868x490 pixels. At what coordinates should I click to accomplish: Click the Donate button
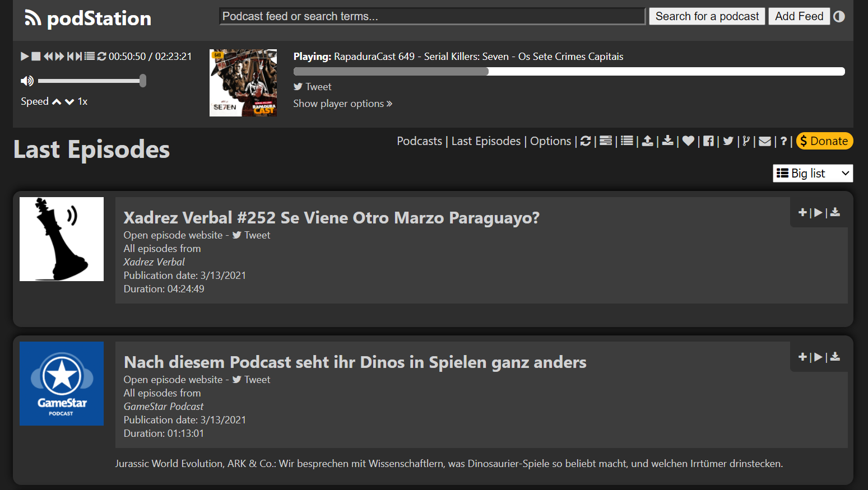(x=824, y=141)
